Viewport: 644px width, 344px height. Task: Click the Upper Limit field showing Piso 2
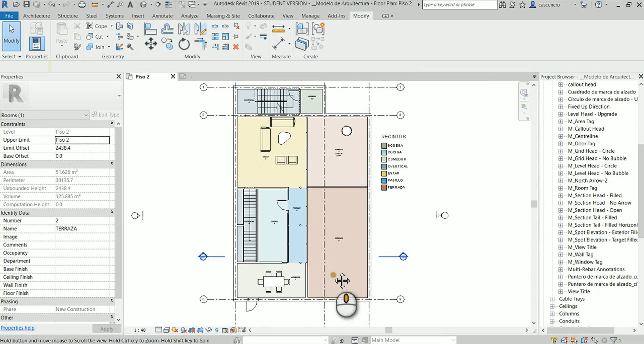pyautogui.click(x=82, y=140)
